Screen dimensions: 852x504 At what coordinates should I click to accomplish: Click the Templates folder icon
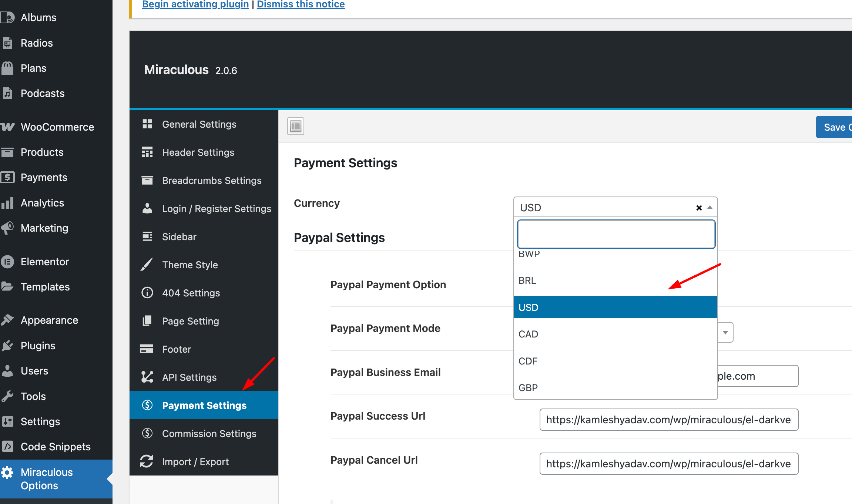(7, 286)
